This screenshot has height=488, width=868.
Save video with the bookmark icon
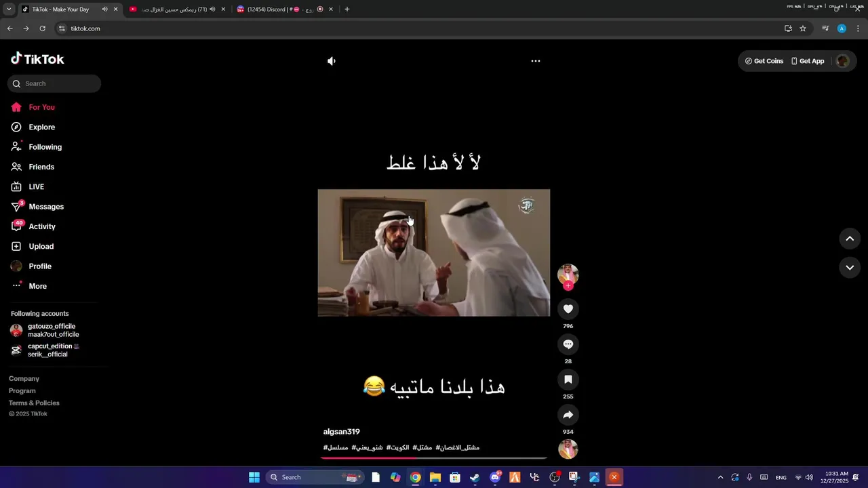[568, 380]
